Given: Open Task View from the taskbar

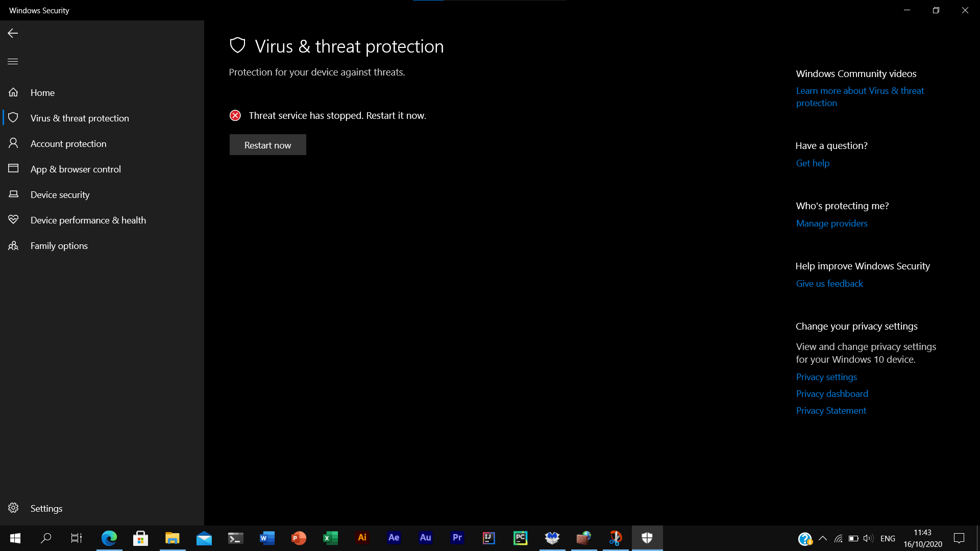Looking at the screenshot, I should click(x=76, y=538).
